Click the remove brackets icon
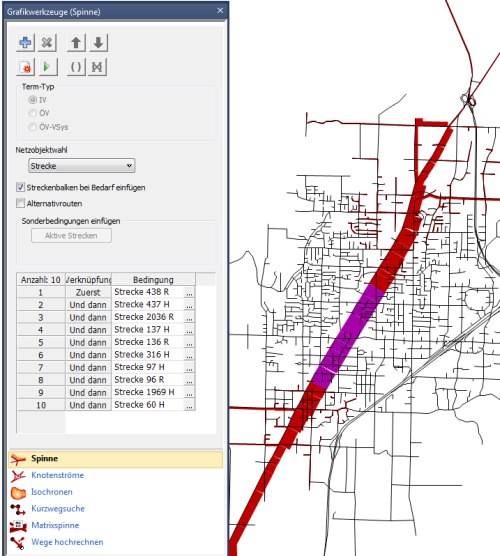 [97, 67]
